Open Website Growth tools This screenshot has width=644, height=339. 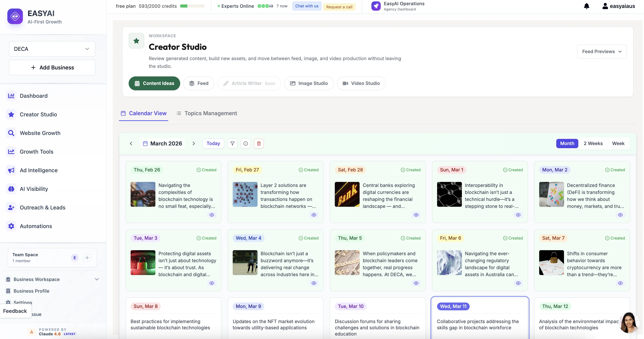pos(40,133)
